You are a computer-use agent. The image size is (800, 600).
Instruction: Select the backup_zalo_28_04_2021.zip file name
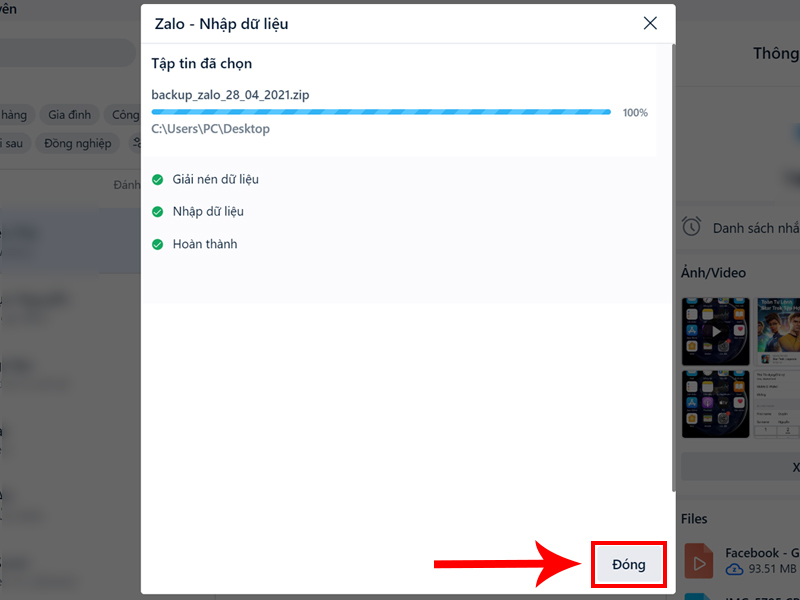tap(230, 95)
